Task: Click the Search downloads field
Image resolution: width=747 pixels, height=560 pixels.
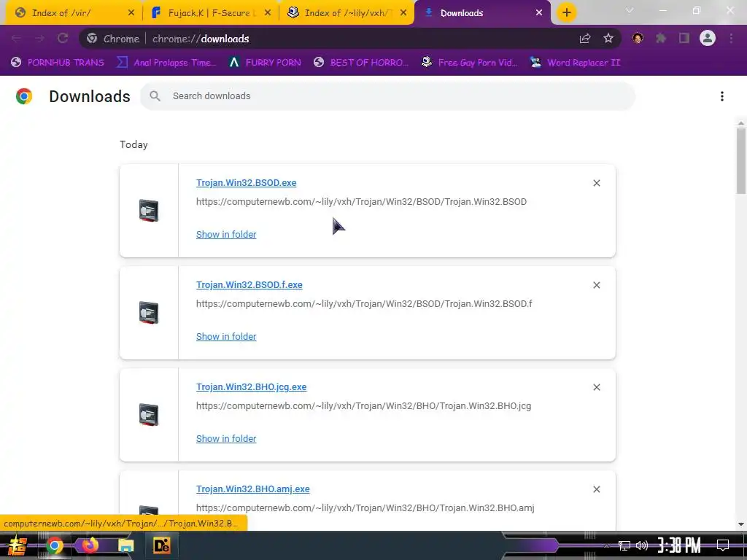Action: 388,96
